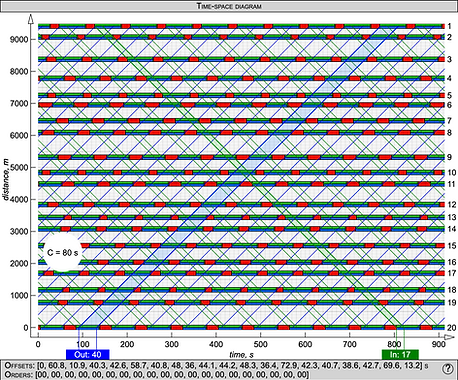
Task: Click the 'distance, m' axis label
Action: 6,180
